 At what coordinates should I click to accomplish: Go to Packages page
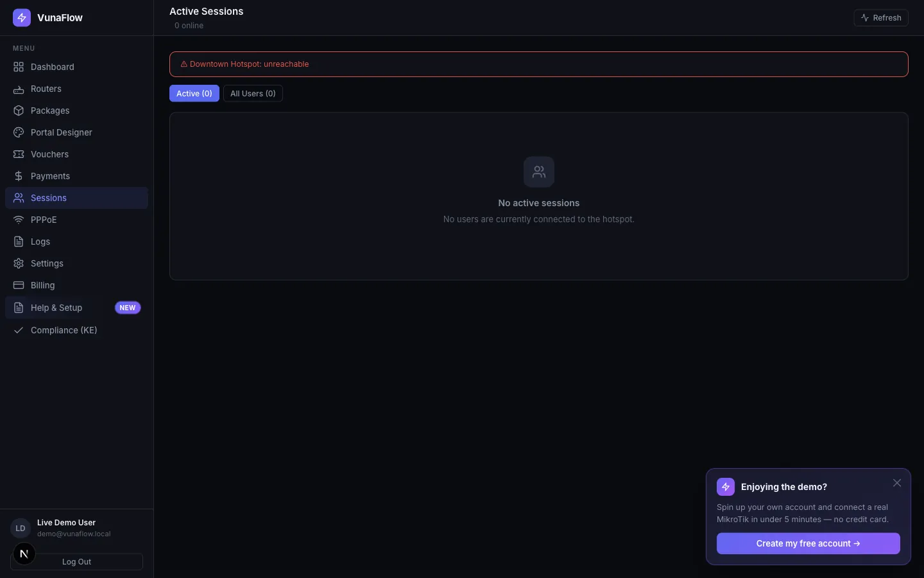point(76,110)
